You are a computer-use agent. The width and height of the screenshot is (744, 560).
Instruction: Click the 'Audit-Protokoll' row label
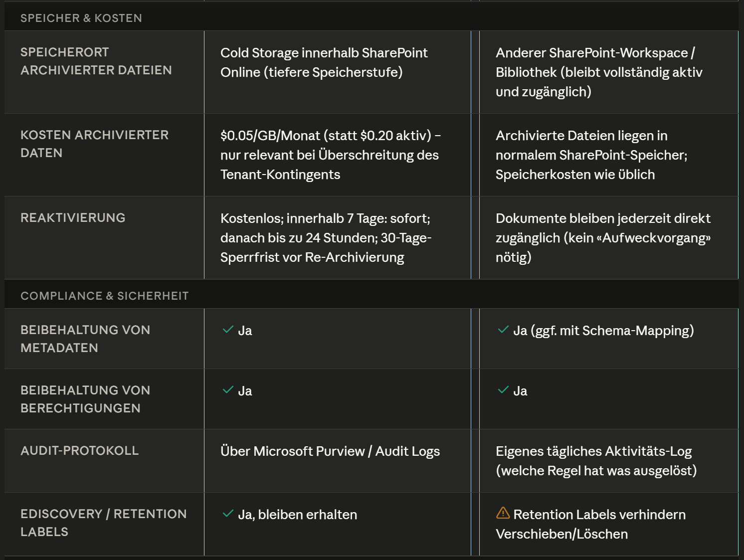(x=80, y=451)
